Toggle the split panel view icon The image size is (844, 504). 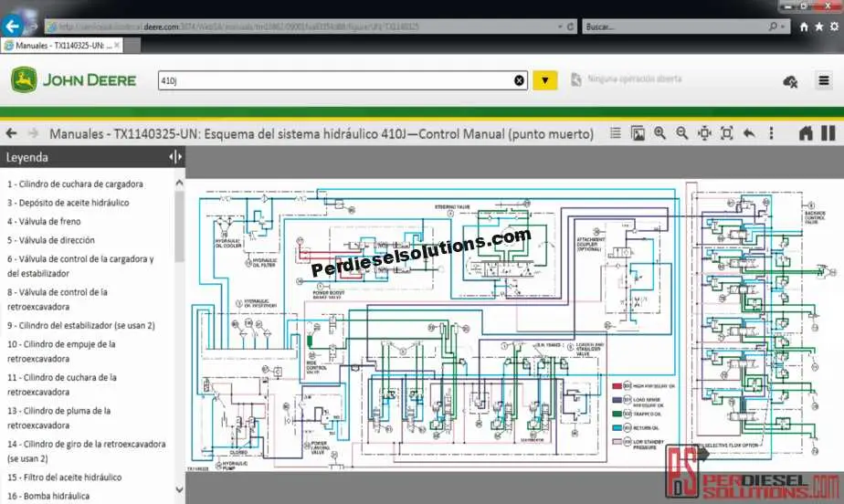point(828,133)
